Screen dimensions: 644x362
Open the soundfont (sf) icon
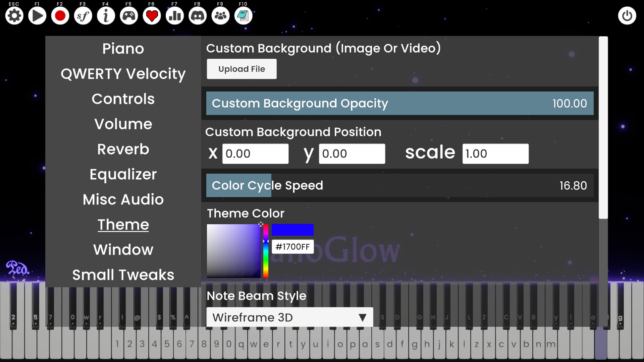click(x=83, y=16)
